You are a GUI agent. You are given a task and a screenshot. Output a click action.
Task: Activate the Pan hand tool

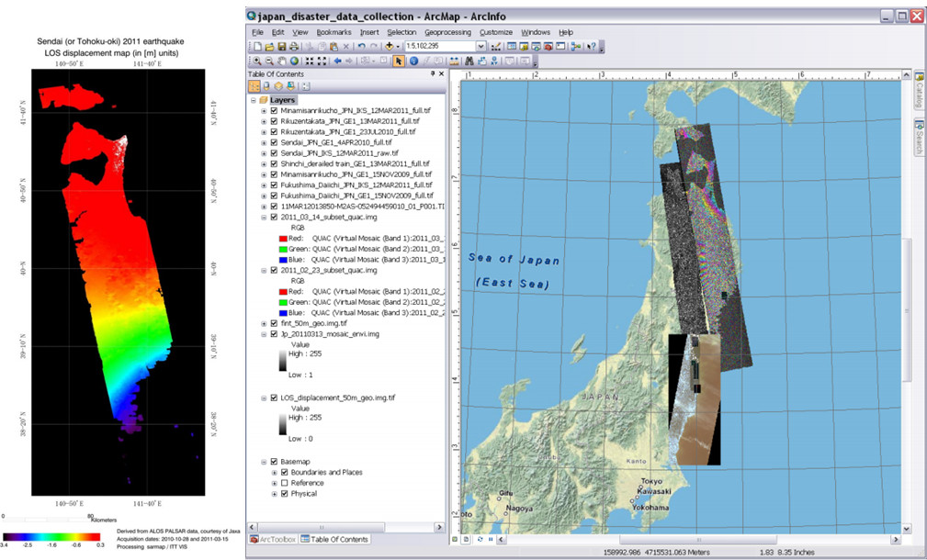pos(280,62)
